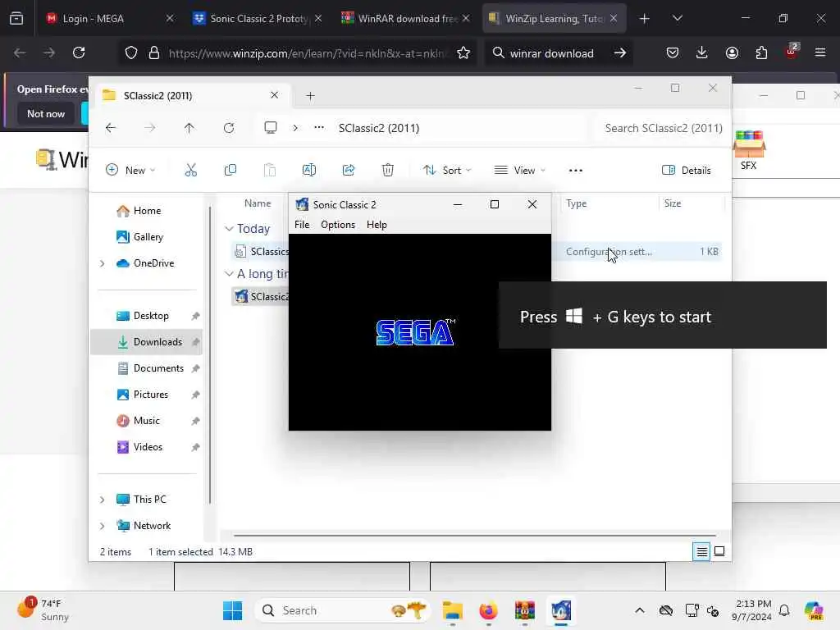840x630 pixels.
Task: Open File Explorer from the taskbar
Action: 453,610
